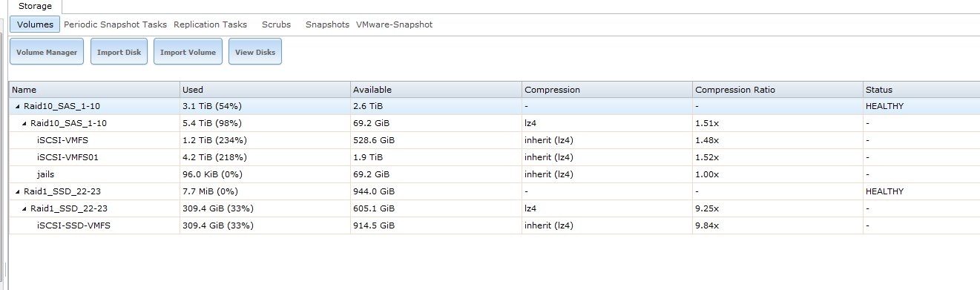The width and height of the screenshot is (980, 290).
Task: Collapse the top-level Raid1_SSD_22-23 volume
Action: 17,192
